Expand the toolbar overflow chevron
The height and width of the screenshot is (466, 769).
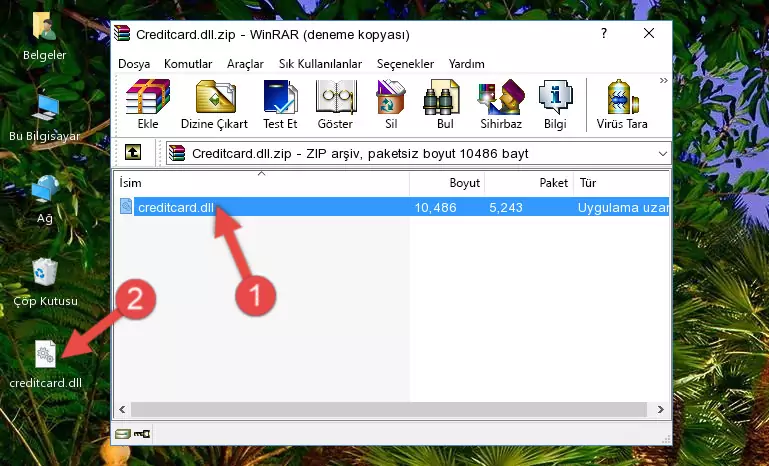pyautogui.click(x=664, y=80)
